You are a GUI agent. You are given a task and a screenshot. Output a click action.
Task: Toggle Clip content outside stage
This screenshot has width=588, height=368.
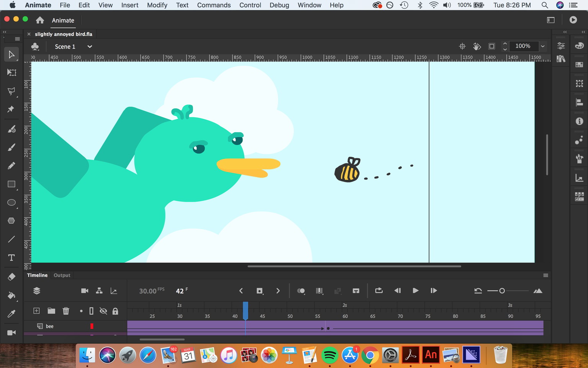click(492, 46)
